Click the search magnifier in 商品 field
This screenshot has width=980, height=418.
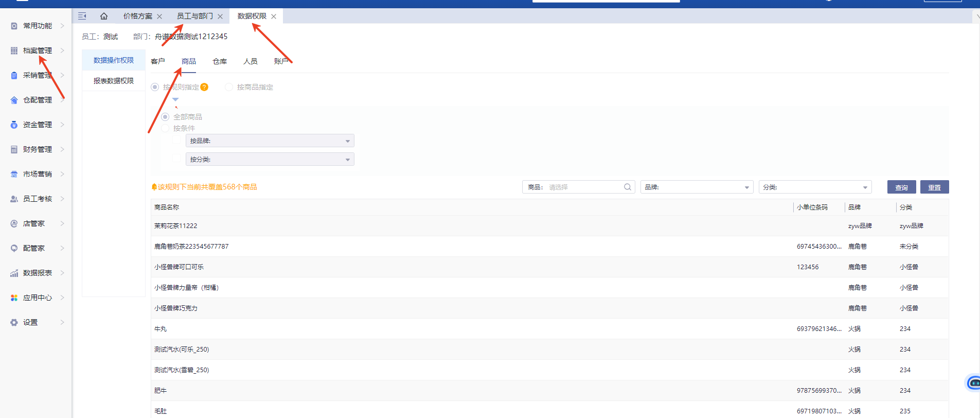tap(627, 187)
